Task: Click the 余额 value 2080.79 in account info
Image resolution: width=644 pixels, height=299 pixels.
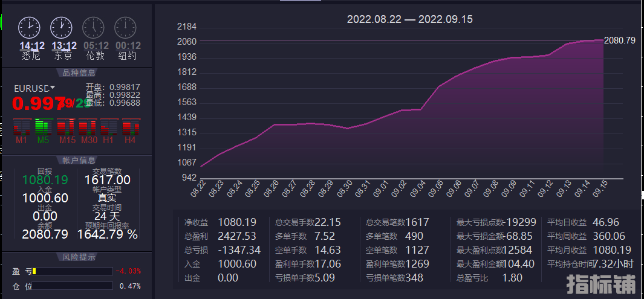Action: click(45, 234)
